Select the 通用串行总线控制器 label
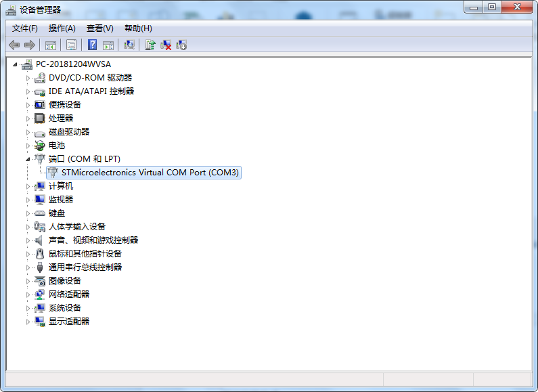 [x=85, y=267]
